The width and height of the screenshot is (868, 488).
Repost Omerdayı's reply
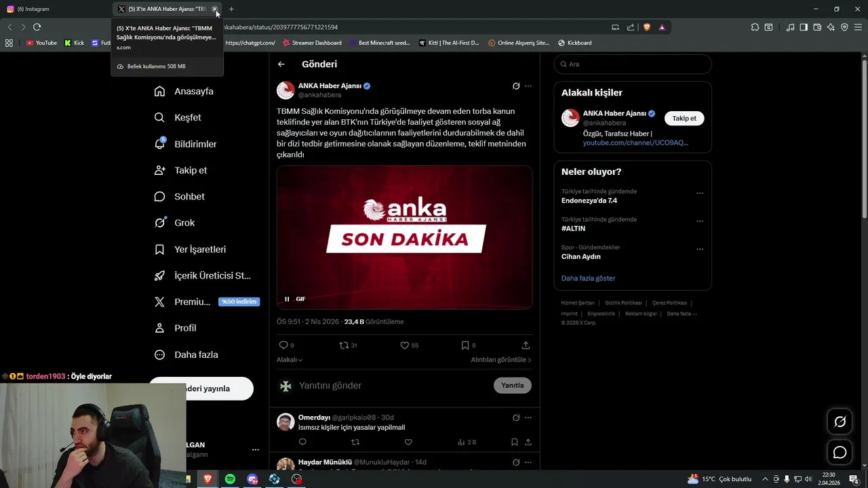[355, 442]
